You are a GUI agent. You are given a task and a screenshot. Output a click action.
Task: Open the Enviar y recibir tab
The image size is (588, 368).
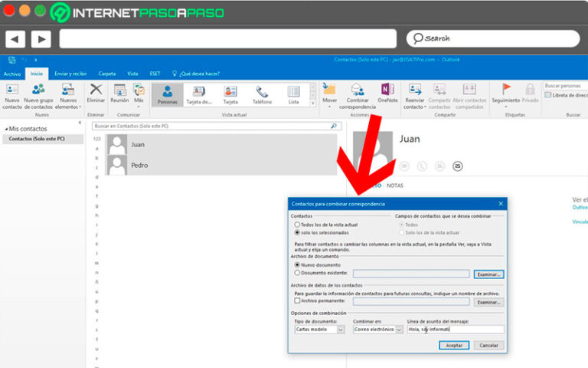point(70,74)
